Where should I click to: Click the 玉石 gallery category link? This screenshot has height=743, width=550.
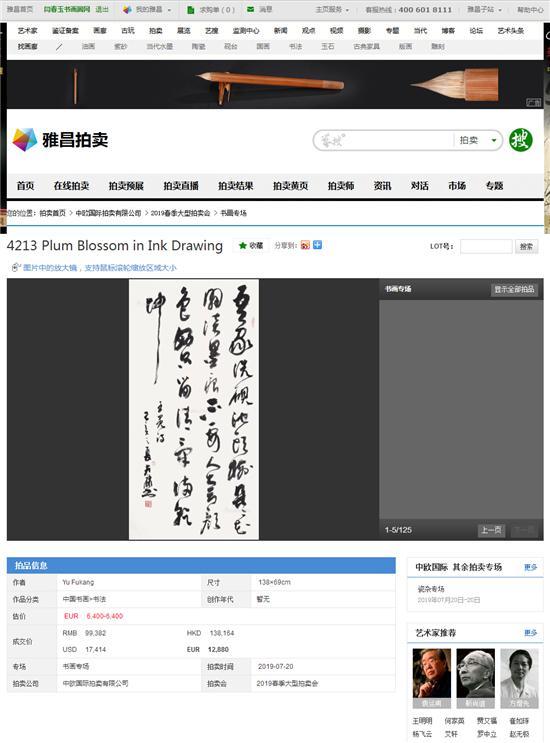[x=328, y=46]
